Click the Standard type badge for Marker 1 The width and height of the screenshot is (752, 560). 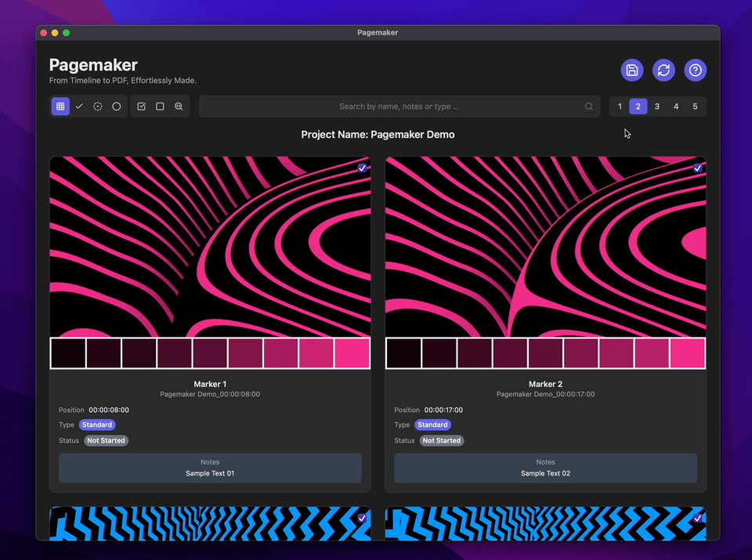pyautogui.click(x=97, y=425)
